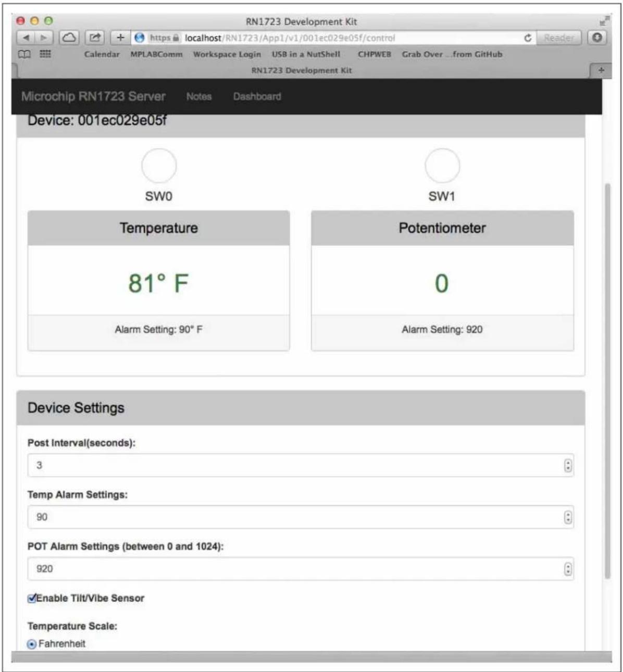Open the Notes navigation item
This screenshot has width=623, height=672.
(x=199, y=96)
